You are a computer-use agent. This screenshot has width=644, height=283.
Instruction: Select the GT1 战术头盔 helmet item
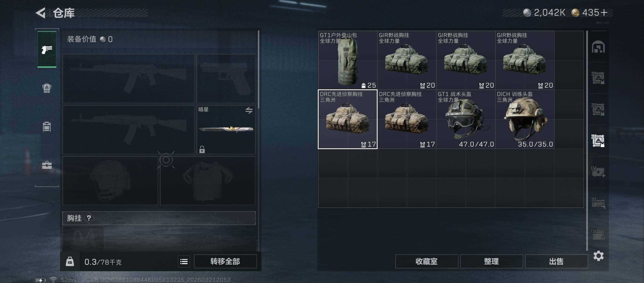click(x=466, y=119)
